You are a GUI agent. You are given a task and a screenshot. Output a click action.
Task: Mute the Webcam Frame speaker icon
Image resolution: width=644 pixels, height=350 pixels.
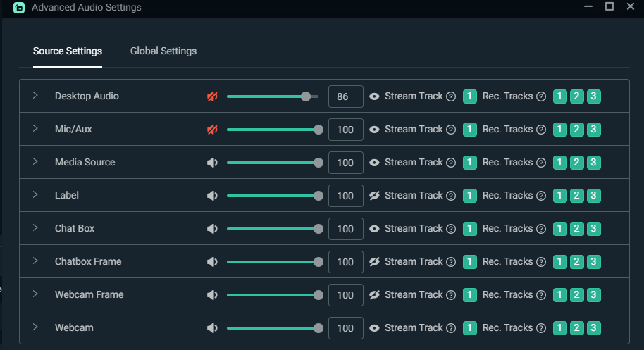click(212, 295)
